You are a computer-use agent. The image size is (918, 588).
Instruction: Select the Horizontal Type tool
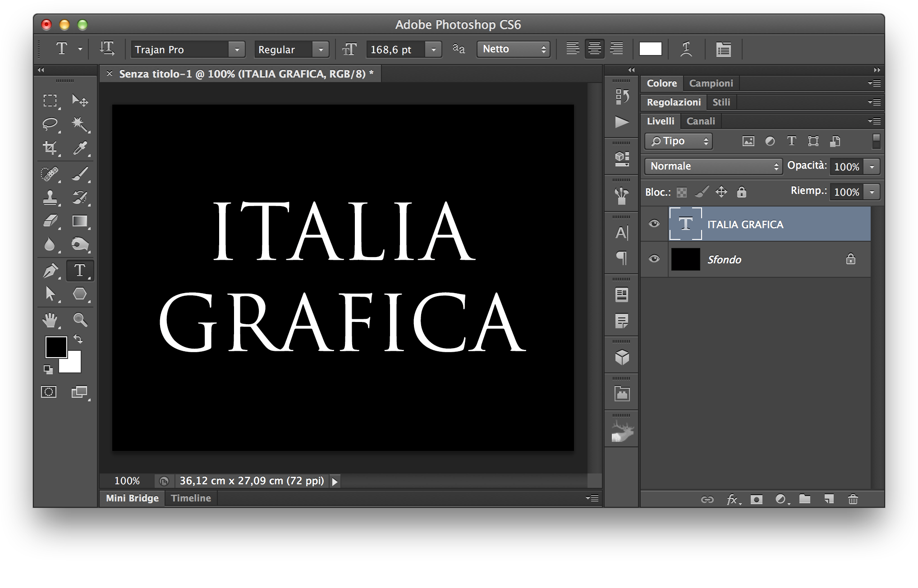(x=80, y=270)
